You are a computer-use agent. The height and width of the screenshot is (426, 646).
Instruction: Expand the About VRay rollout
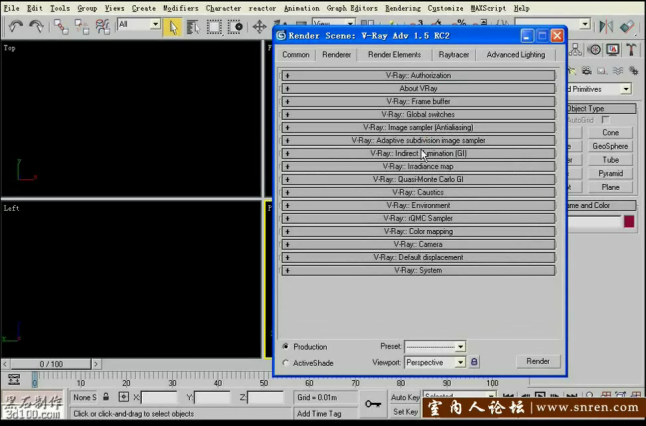click(x=418, y=88)
